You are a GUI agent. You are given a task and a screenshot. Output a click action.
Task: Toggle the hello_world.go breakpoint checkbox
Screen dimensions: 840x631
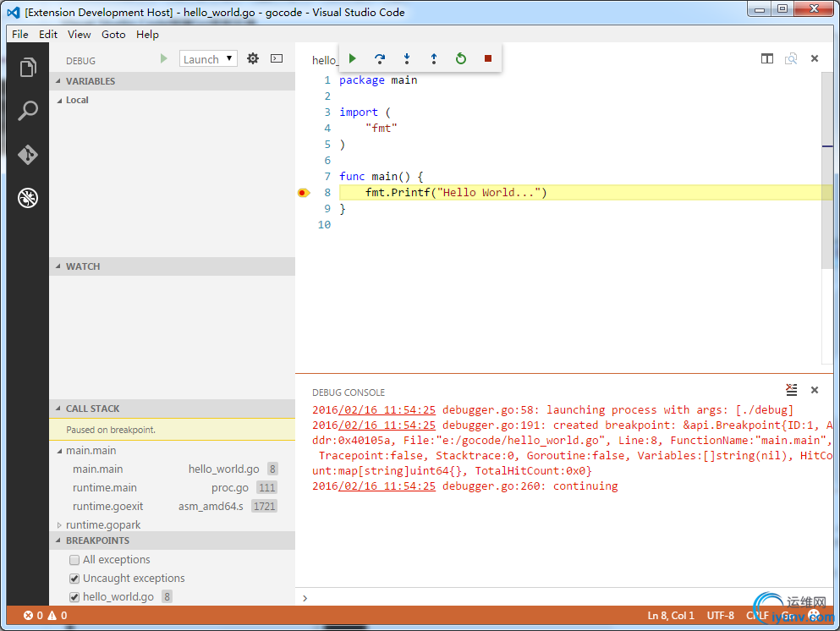[x=74, y=597]
